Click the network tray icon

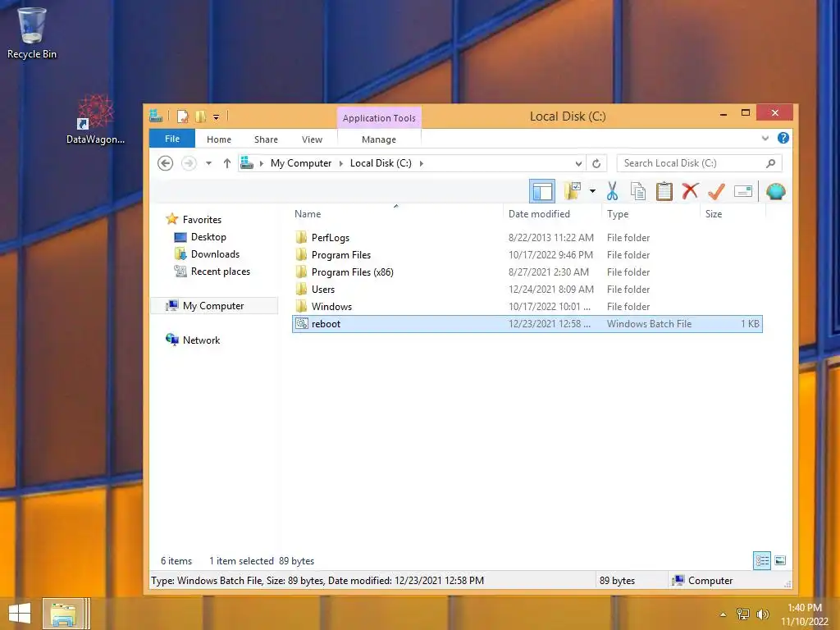click(x=743, y=614)
